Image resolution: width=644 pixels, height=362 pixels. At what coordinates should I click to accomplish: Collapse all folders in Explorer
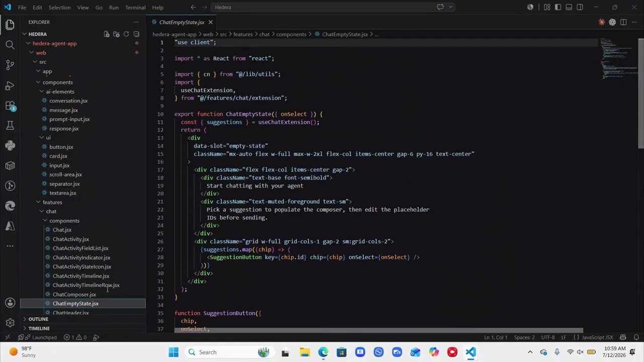(136, 34)
